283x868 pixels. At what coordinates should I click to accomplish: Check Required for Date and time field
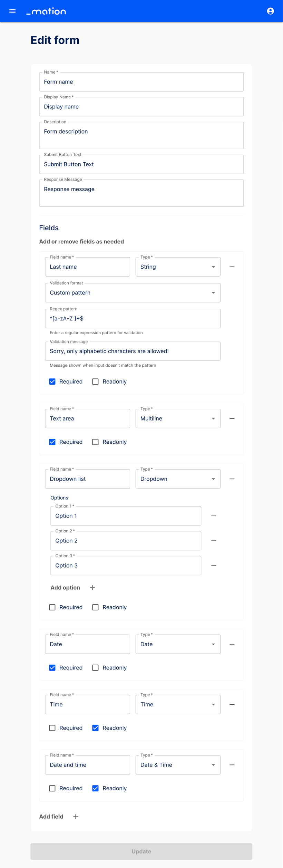pos(52,788)
